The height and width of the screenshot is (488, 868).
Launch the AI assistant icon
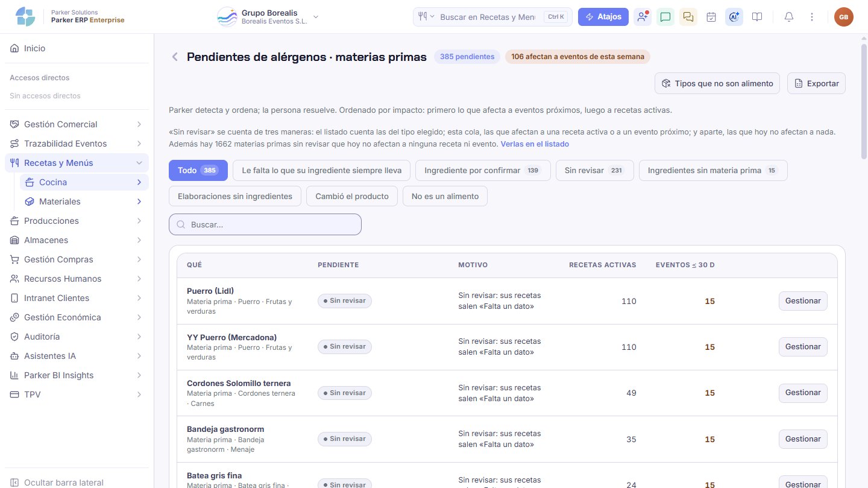tap(734, 17)
